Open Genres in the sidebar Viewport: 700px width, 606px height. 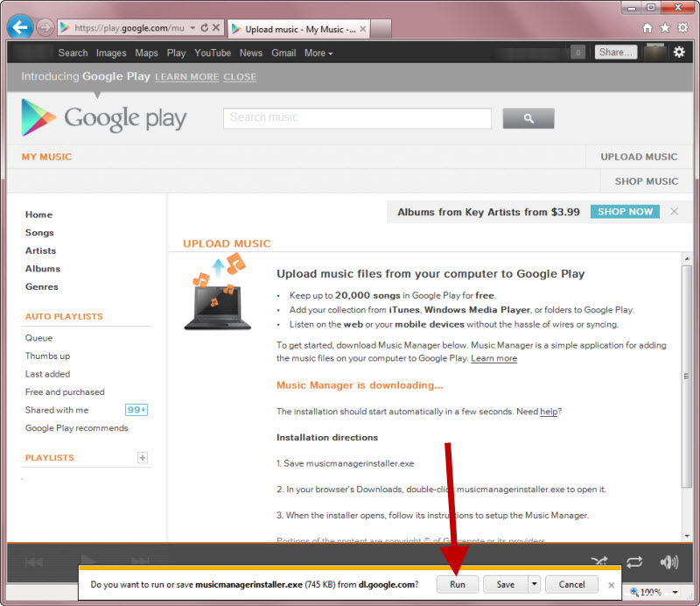(41, 286)
